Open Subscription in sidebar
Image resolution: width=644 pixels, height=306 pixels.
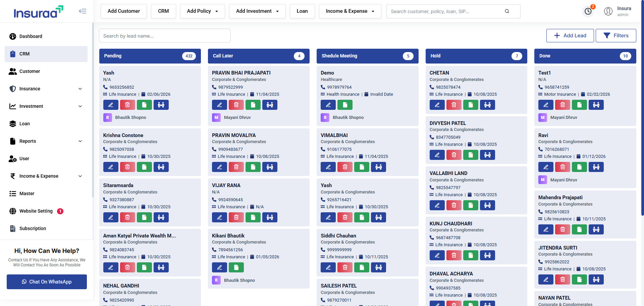46,228
